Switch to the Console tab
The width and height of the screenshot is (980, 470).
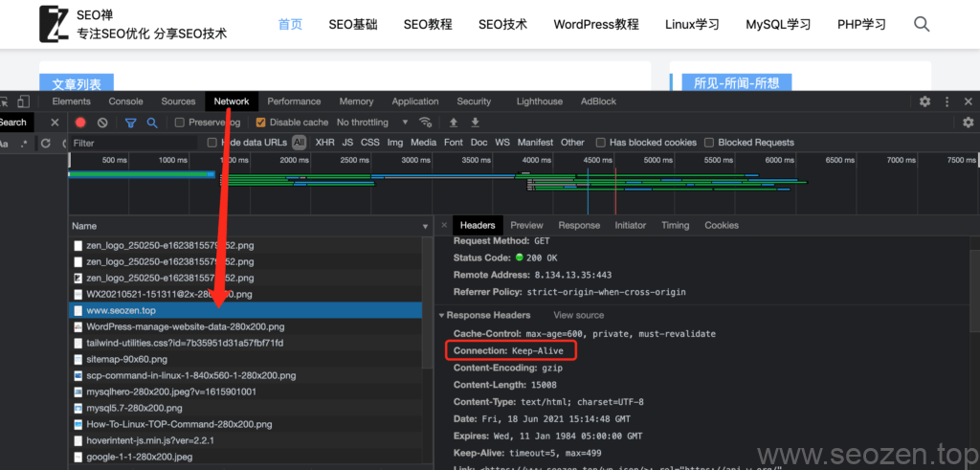(x=125, y=101)
